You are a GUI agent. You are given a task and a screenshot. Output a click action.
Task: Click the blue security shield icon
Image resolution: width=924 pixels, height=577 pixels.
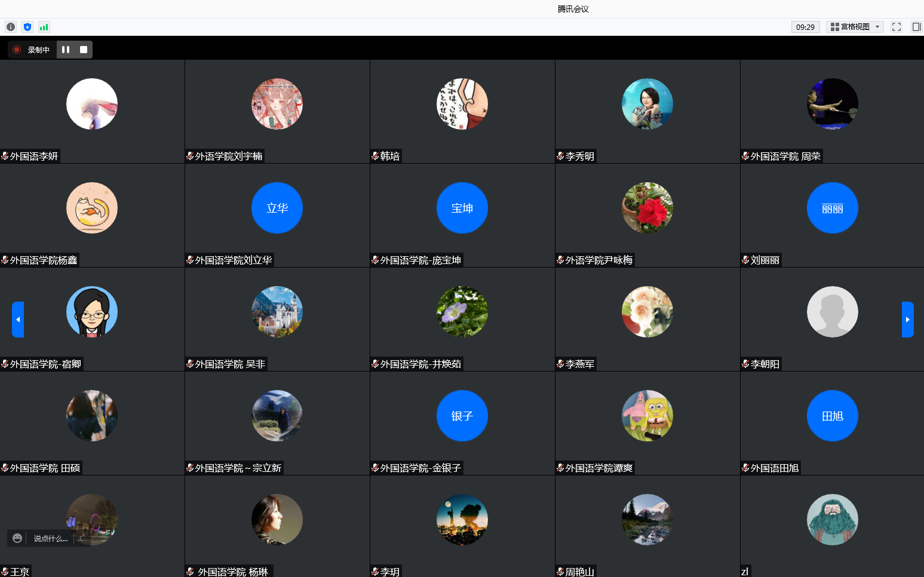[27, 27]
